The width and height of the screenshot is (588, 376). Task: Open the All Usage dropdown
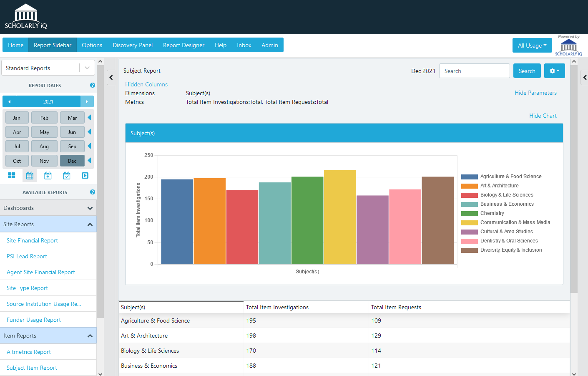[532, 45]
